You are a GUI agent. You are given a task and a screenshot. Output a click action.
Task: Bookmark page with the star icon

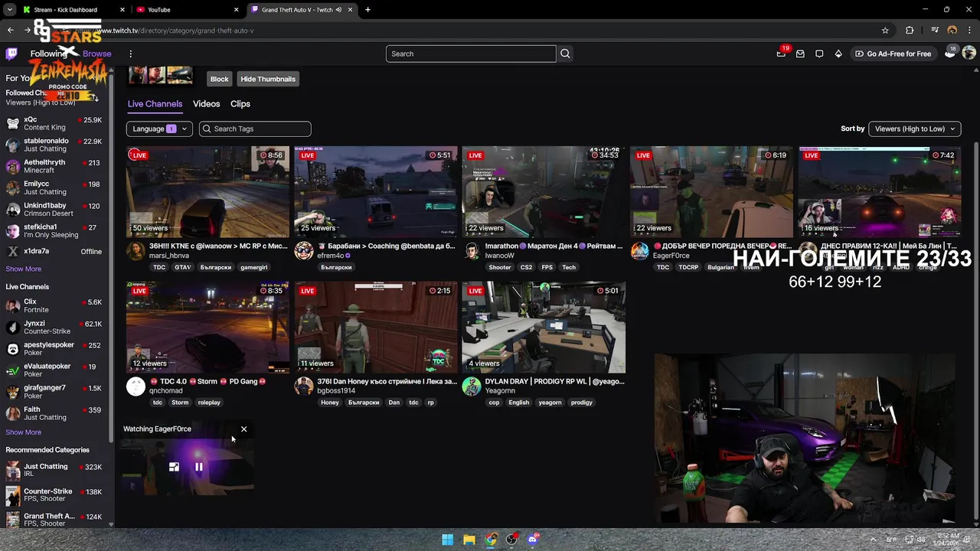(x=885, y=31)
